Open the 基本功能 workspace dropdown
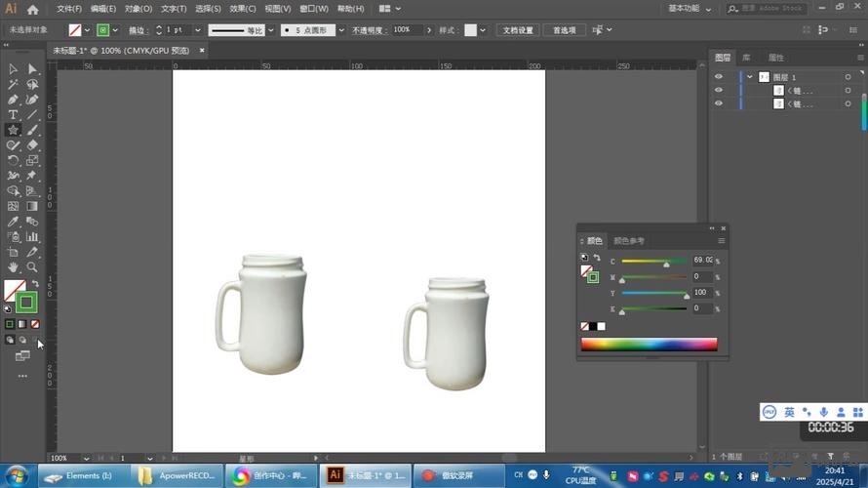The width and height of the screenshot is (868, 488). click(x=689, y=8)
